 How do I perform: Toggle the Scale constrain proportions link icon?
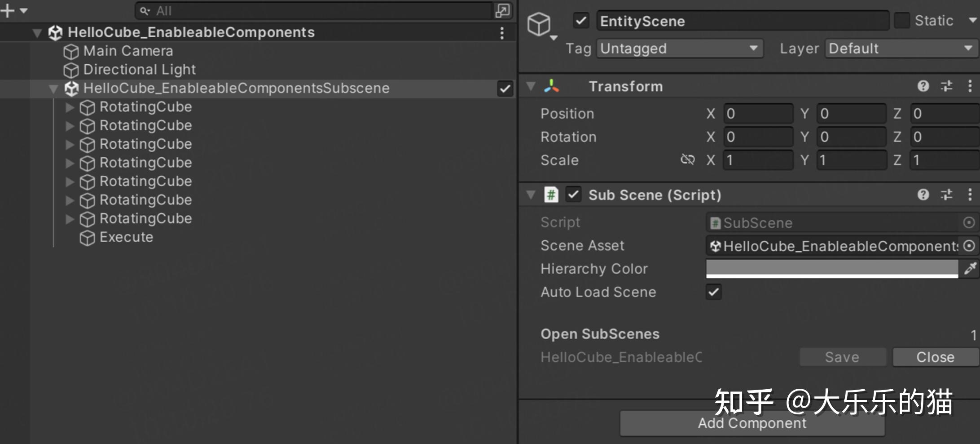click(x=687, y=160)
